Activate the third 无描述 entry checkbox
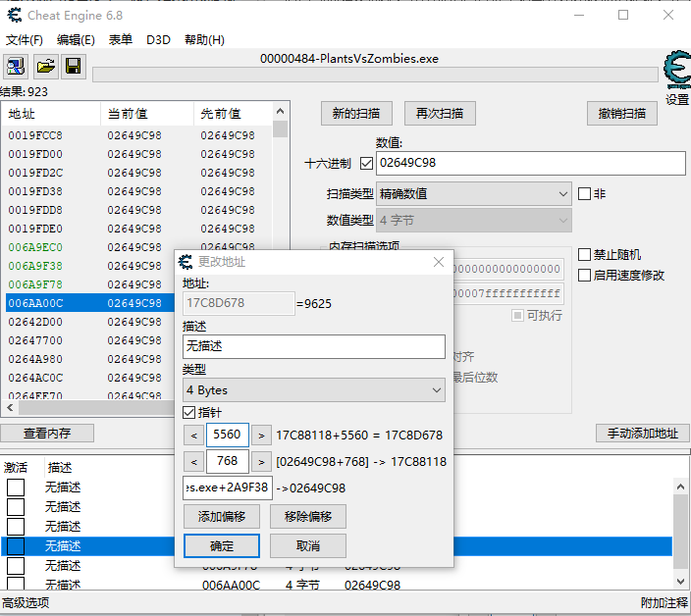Screen dimensions: 691x616 tap(16, 527)
